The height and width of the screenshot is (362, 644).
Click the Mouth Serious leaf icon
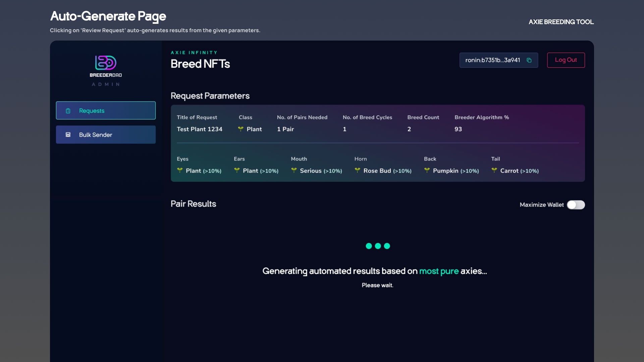294,170
